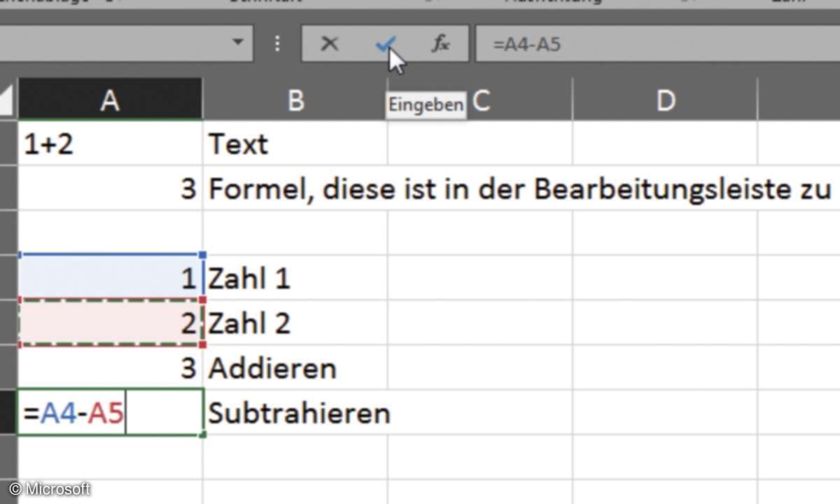Image resolution: width=840 pixels, height=504 pixels.
Task: Click cell labeled Addieren
Action: click(x=295, y=368)
